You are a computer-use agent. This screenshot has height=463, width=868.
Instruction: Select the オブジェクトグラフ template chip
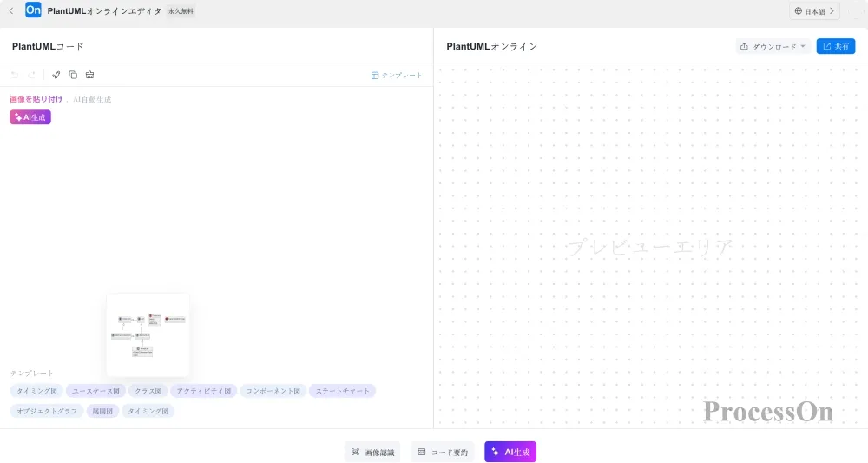pyautogui.click(x=47, y=411)
